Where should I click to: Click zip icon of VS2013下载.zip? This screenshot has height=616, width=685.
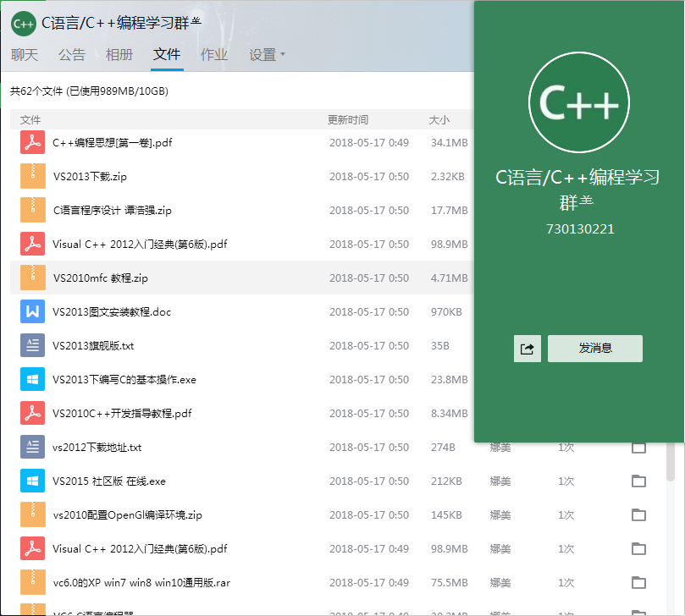pyautogui.click(x=33, y=176)
